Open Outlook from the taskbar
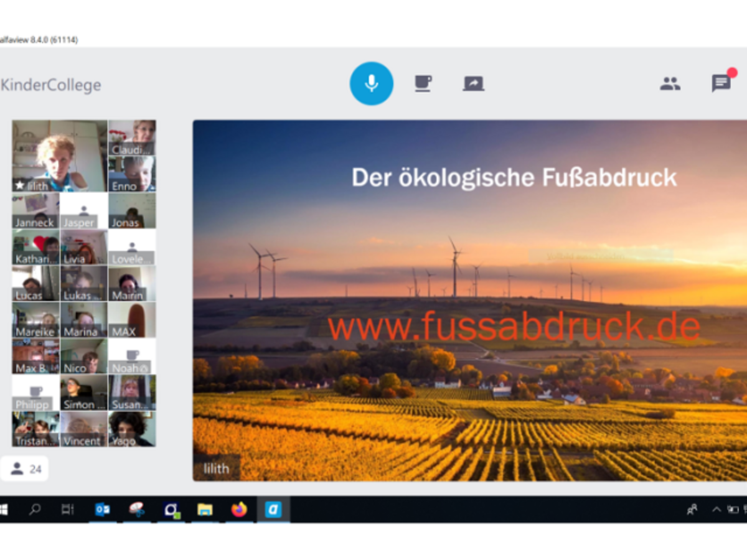The image size is (747, 560). [102, 510]
